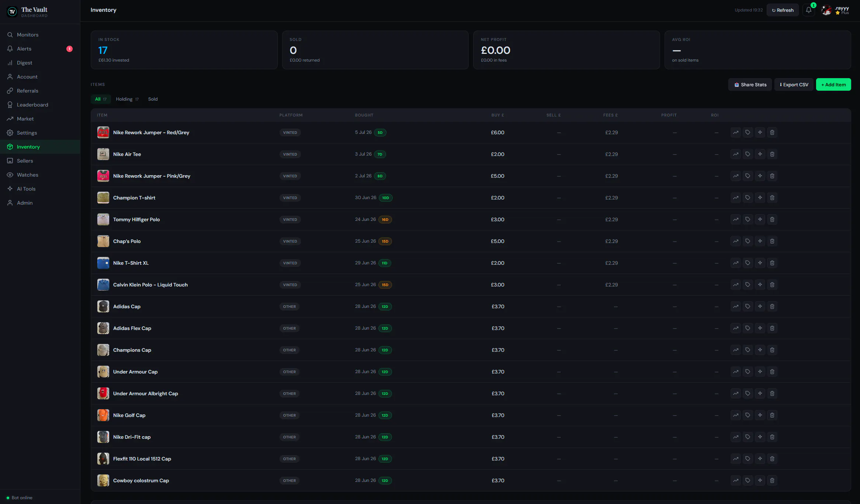Click the tag icon for Nike Air Tee
The width and height of the screenshot is (860, 504).
coord(748,154)
